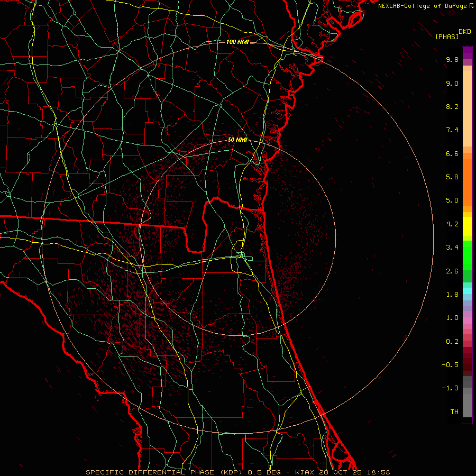Select the pink swatch beside 1.0 label
This screenshot has width=476, height=476.
pyautogui.click(x=467, y=319)
